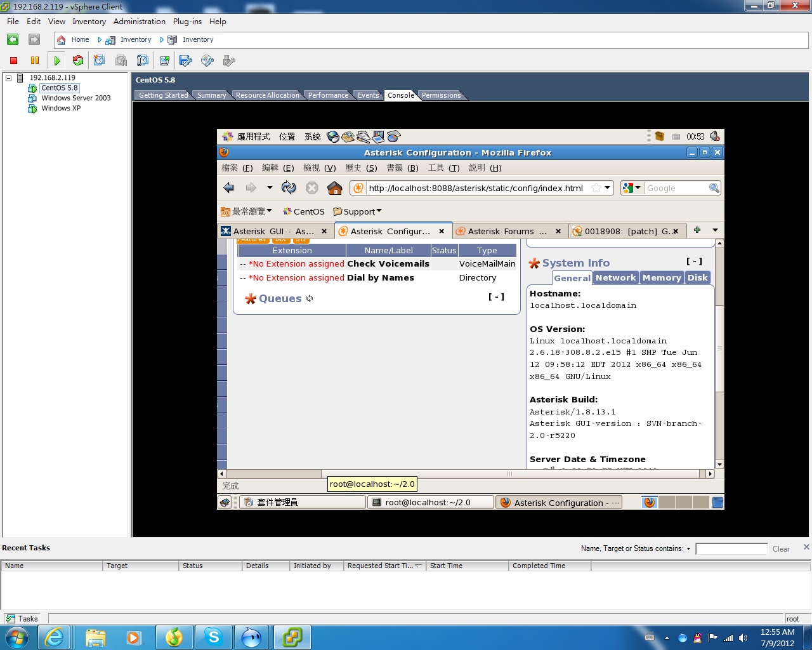The width and height of the screenshot is (812, 650).
Task: Power off VM with red stop button
Action: tap(13, 60)
